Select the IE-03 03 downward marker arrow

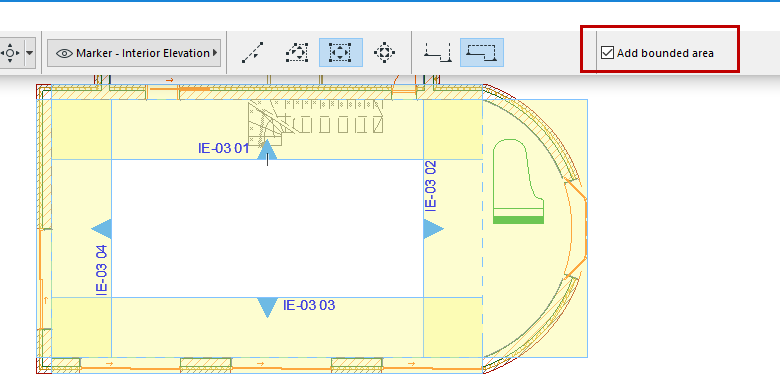(x=267, y=308)
